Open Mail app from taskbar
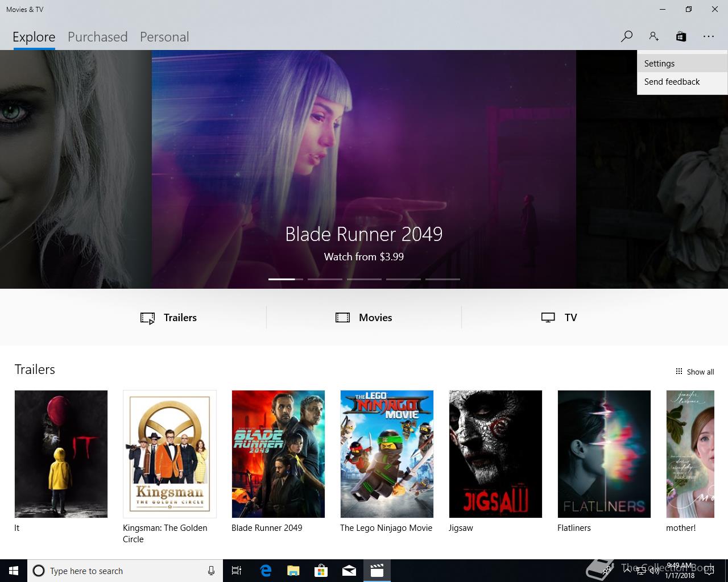This screenshot has width=728, height=582. [349, 571]
